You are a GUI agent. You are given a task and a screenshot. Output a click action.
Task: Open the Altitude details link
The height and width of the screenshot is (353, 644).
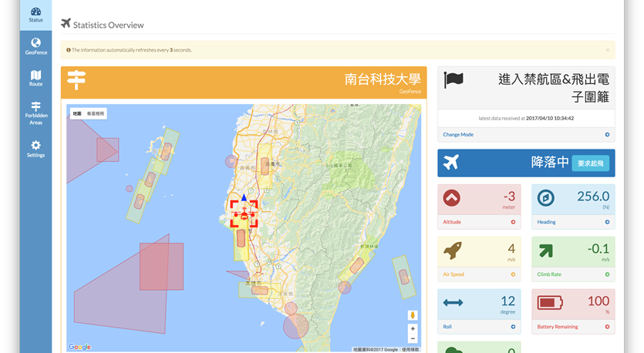452,222
